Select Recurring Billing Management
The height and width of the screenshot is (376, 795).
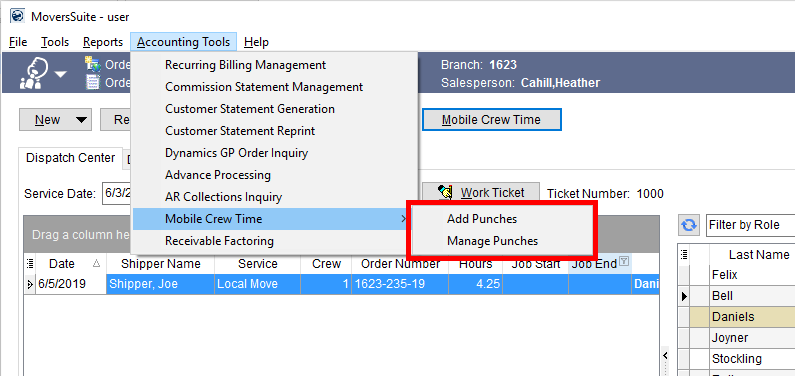tap(274, 65)
